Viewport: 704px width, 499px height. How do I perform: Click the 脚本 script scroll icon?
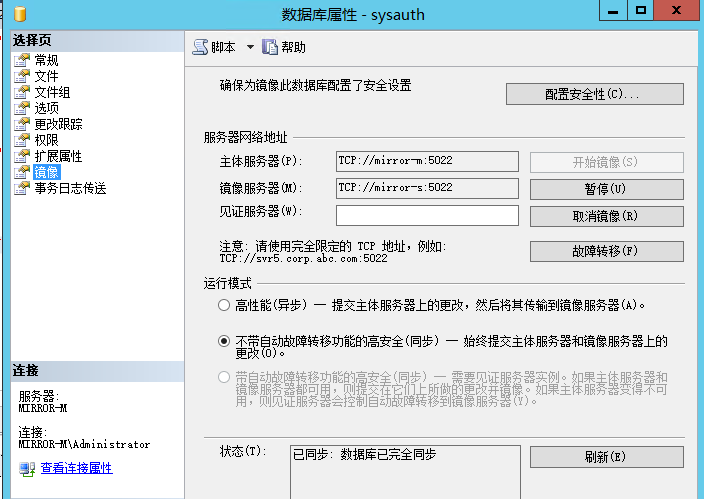[x=200, y=47]
